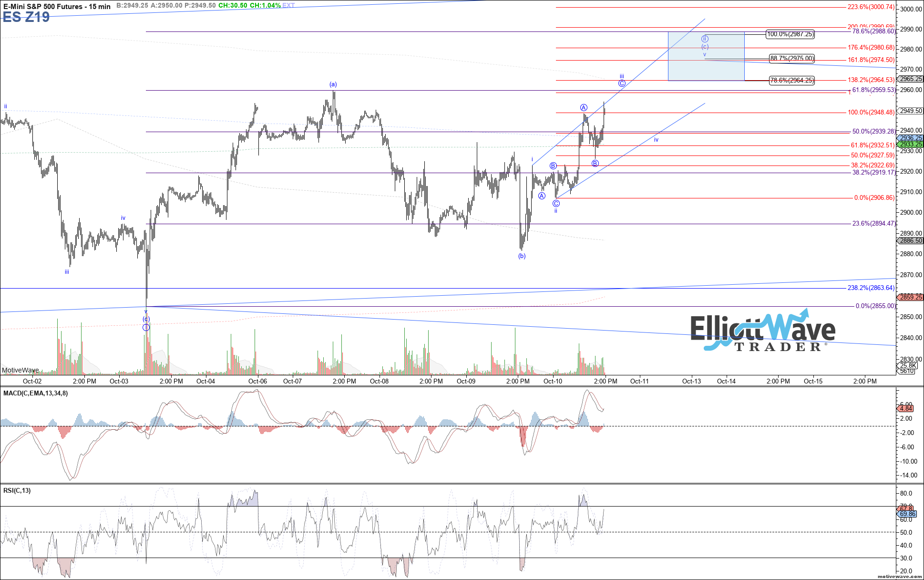
Task: Select the 61.8%(2932.51) red level label
Action: pyautogui.click(x=873, y=145)
